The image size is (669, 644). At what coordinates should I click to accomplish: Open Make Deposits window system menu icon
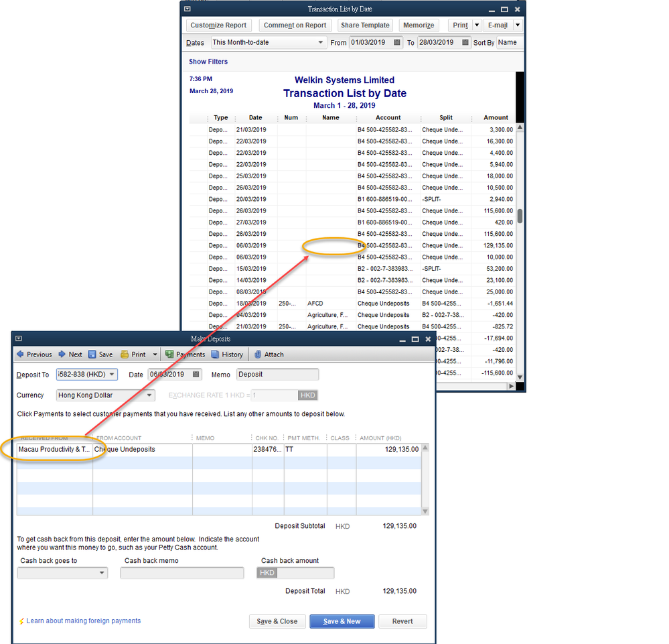18,338
